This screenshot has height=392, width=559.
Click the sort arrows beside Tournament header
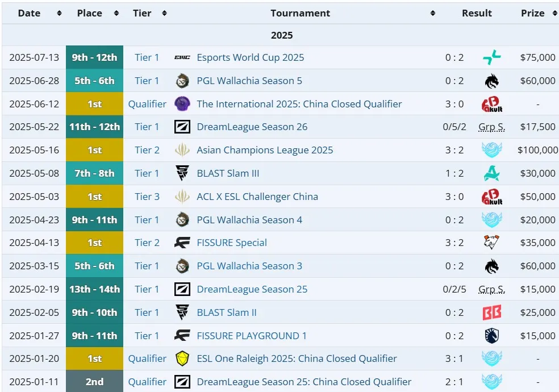[433, 13]
